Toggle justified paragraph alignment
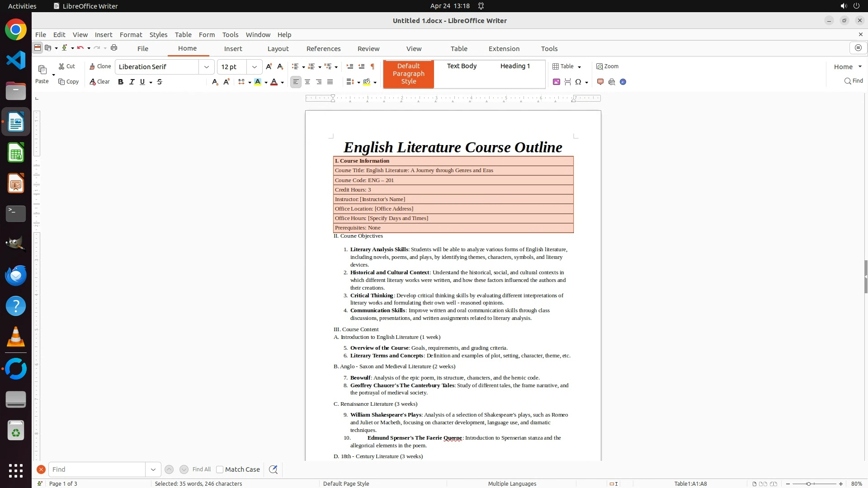 pyautogui.click(x=330, y=82)
